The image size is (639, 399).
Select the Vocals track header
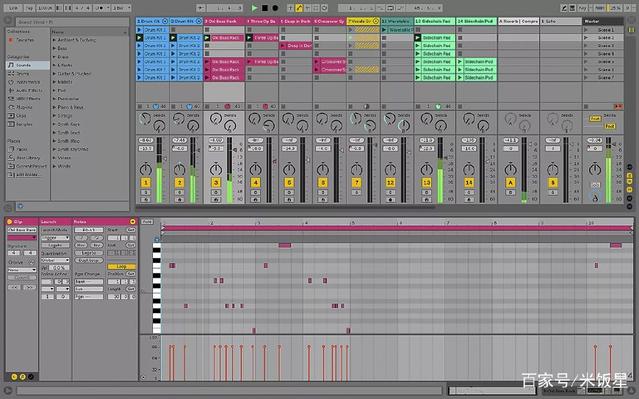click(x=363, y=21)
